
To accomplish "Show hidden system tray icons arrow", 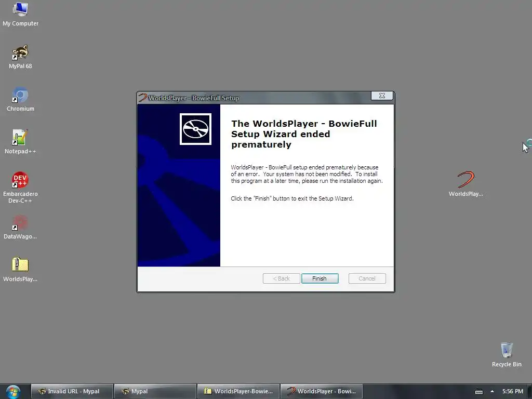I will click(x=492, y=391).
